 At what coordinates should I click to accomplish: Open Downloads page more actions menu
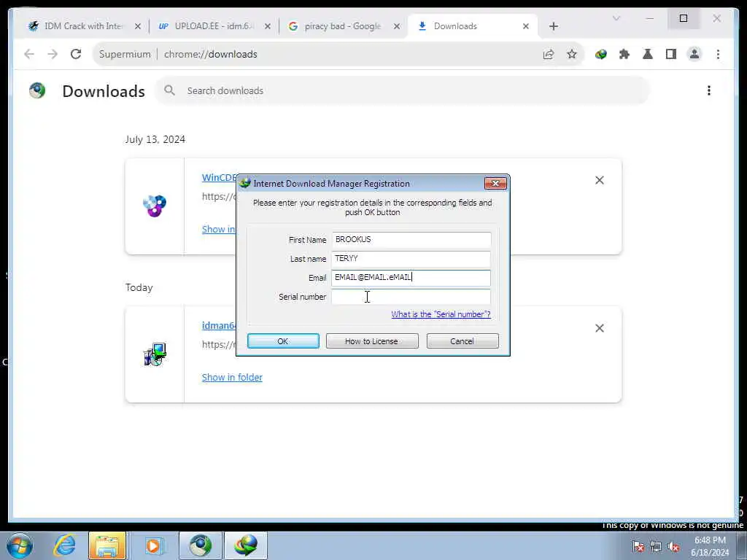pyautogui.click(x=709, y=90)
